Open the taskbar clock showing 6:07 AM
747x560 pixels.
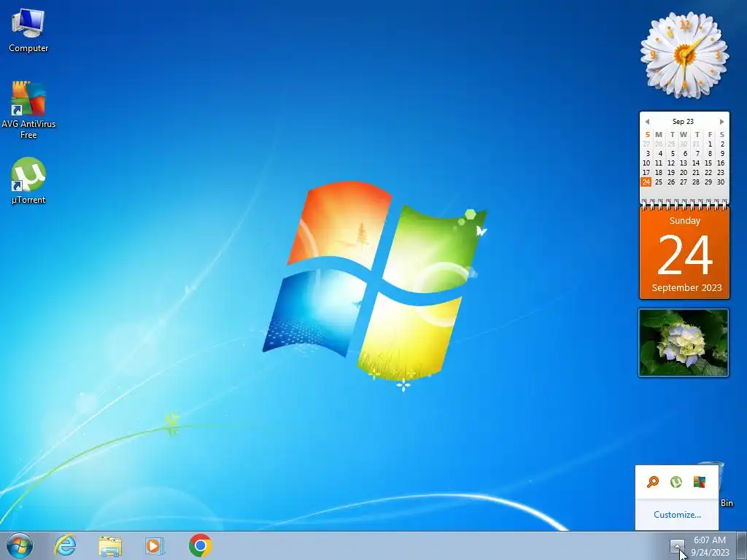[x=710, y=546]
